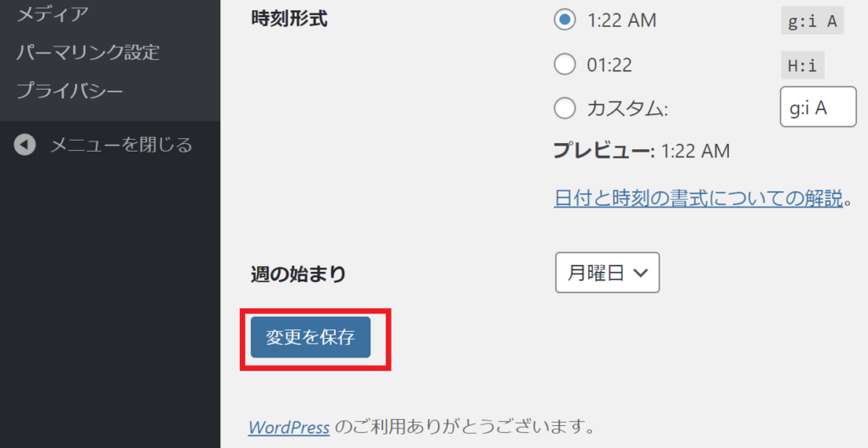Image resolution: width=868 pixels, height=448 pixels.
Task: Click the メニューを閉じる text label
Action: pos(121,145)
